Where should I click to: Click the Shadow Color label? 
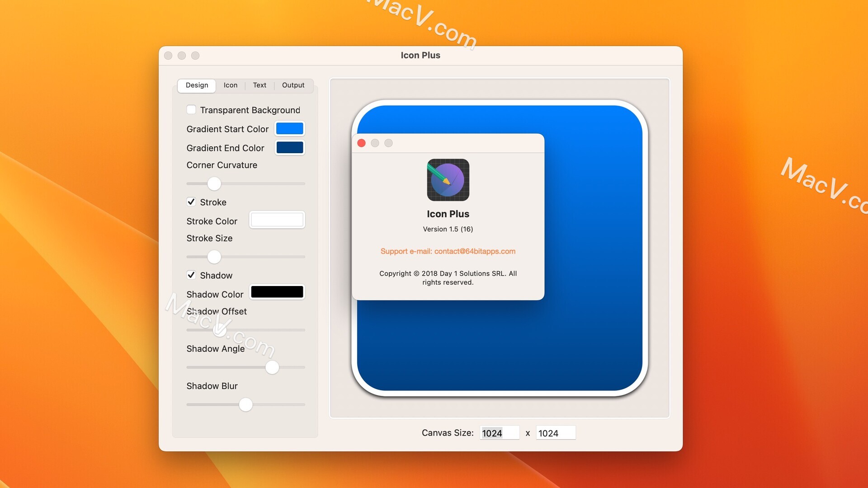coord(215,295)
